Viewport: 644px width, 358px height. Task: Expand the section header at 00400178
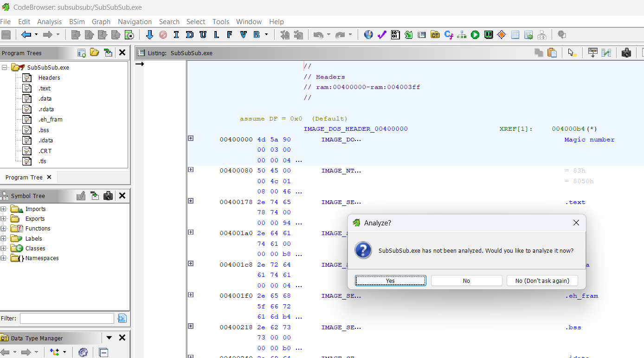191,201
